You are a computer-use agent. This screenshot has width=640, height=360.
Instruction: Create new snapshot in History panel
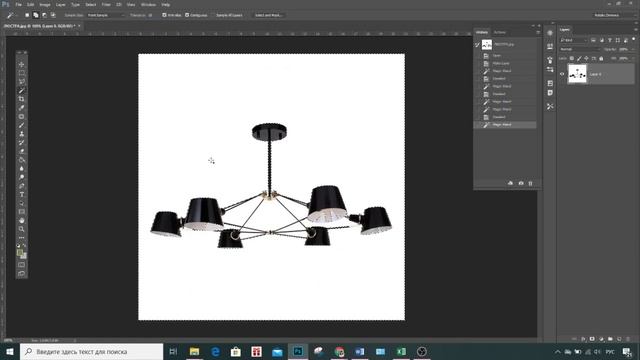tap(520, 183)
